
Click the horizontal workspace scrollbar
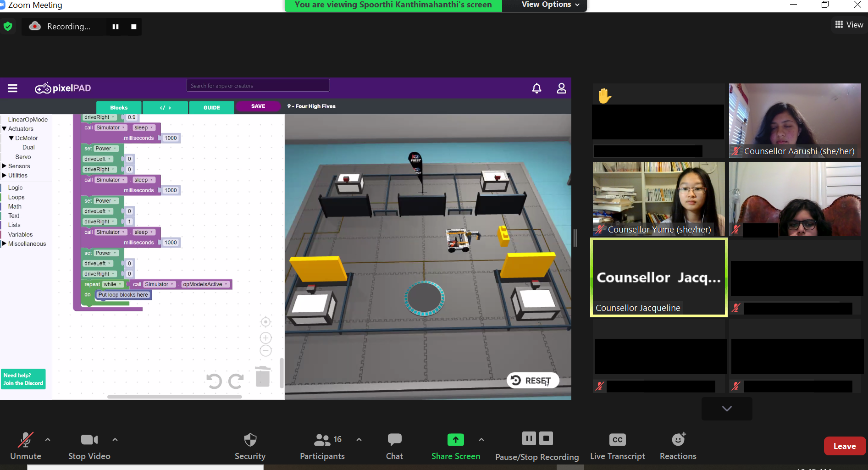click(x=174, y=397)
